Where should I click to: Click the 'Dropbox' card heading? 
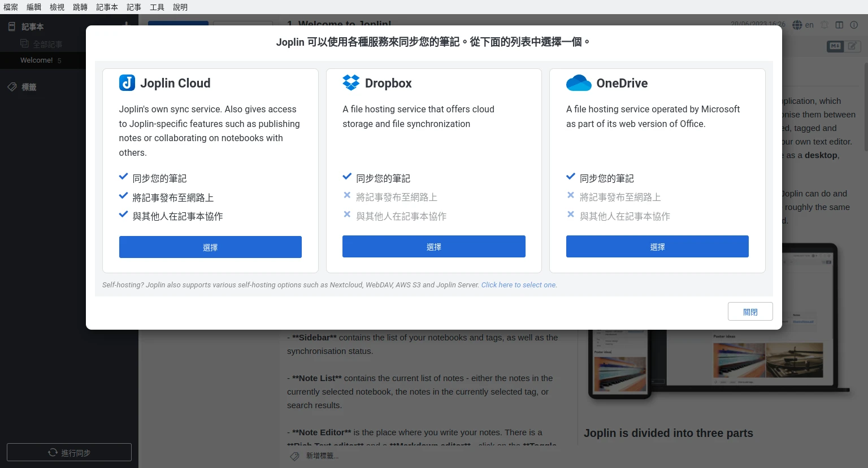(388, 83)
